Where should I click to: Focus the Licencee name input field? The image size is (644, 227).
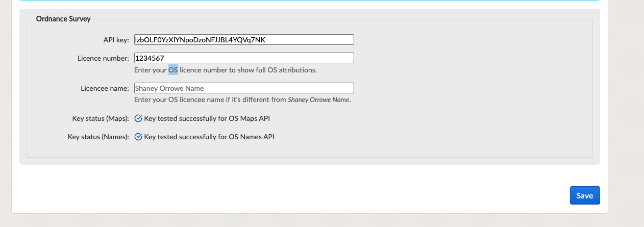tap(244, 88)
